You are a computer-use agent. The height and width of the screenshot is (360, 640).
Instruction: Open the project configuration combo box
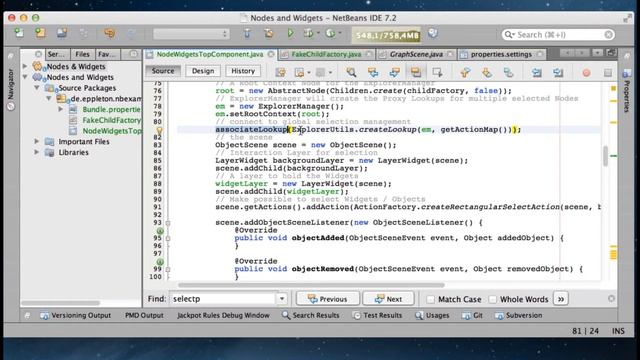(x=191, y=34)
